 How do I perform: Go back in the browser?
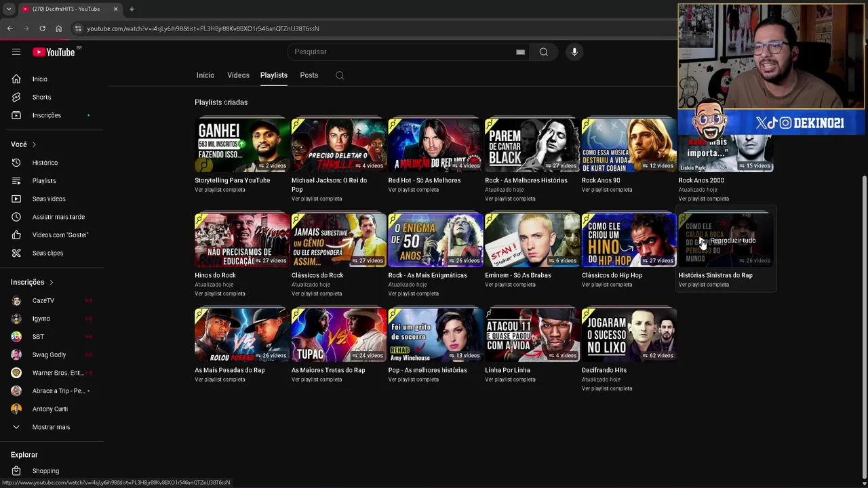(9, 28)
